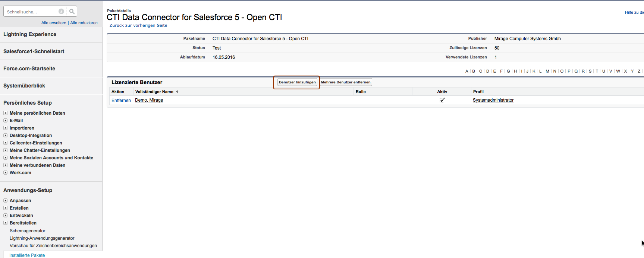Click the Alle reduzieren link

pos(84,23)
